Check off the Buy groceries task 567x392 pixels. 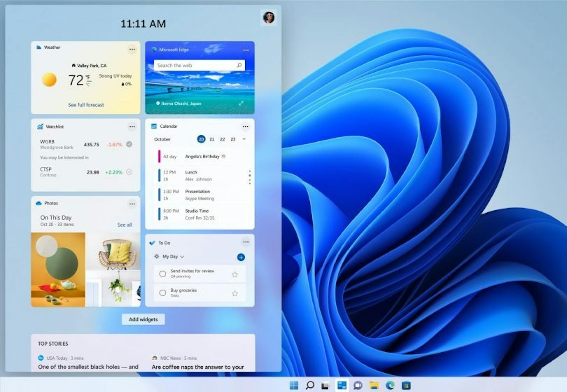(163, 293)
